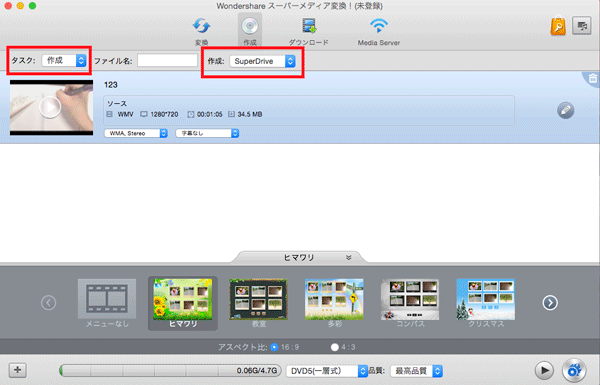Focus the ファイル名 text field

(167, 60)
